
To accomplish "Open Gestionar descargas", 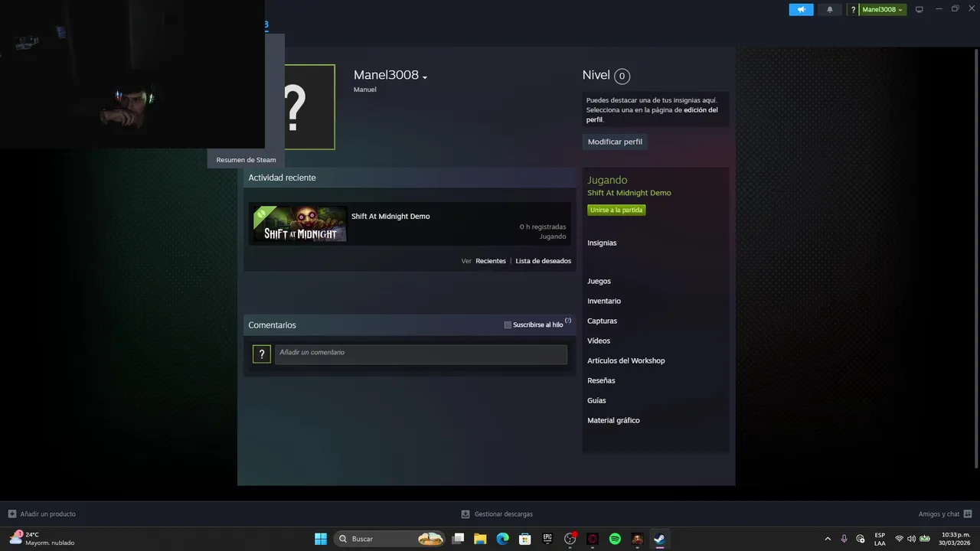I will [x=504, y=514].
